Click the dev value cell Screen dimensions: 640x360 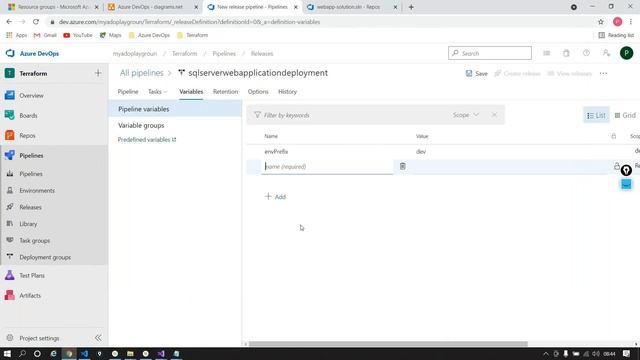[x=421, y=151]
